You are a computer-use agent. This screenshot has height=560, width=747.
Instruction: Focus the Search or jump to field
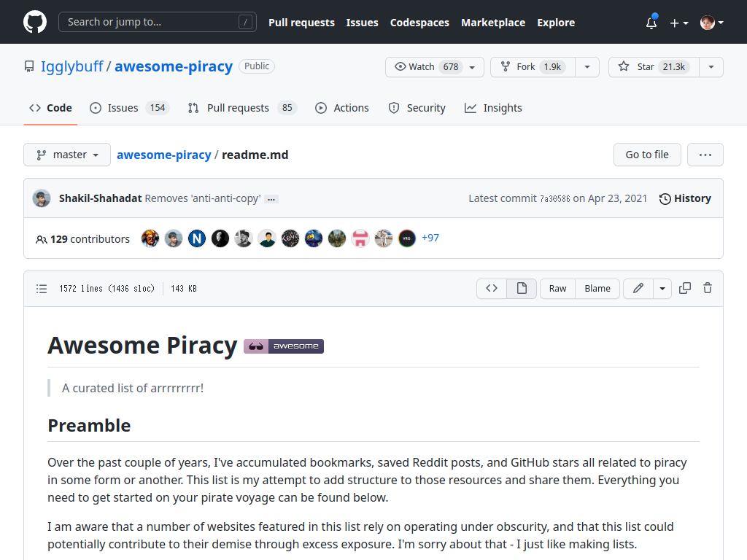(x=158, y=22)
